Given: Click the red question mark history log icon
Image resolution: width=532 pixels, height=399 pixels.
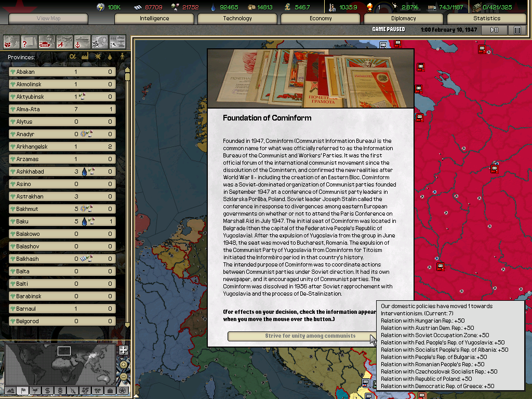Looking at the screenshot, I should click(x=29, y=41).
